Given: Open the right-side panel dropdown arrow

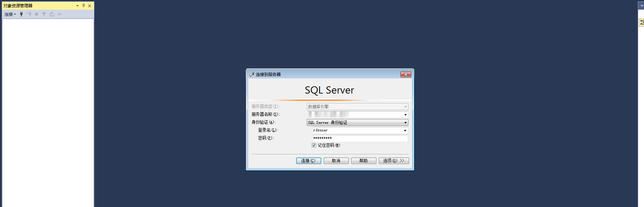Looking at the screenshot, I should pos(642,6).
